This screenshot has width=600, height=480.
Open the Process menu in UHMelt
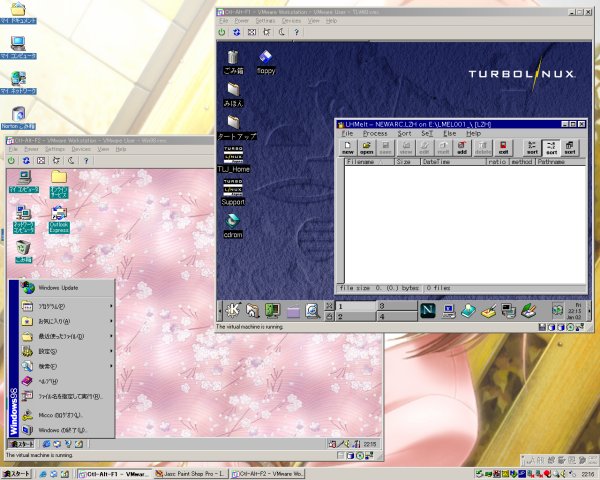click(375, 133)
